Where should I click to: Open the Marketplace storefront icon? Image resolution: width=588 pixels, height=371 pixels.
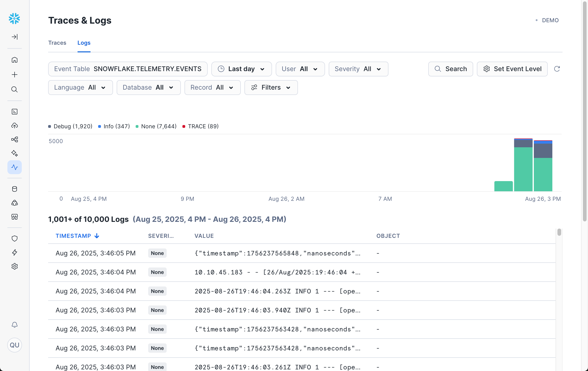pos(15,217)
